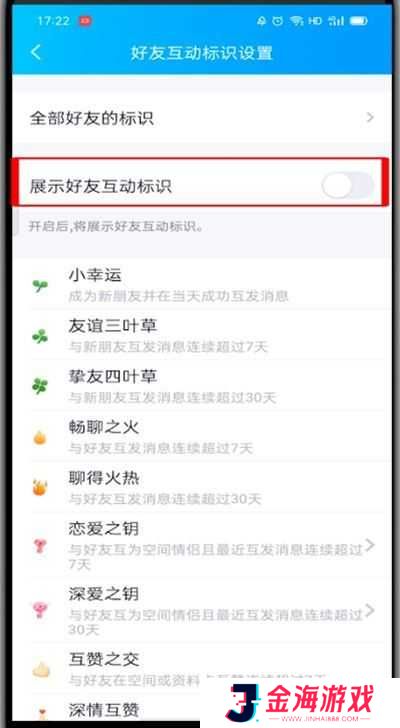Tap the 互赞之交 thumbs icon
Image resolution: width=400 pixels, height=728 pixels.
(x=41, y=669)
